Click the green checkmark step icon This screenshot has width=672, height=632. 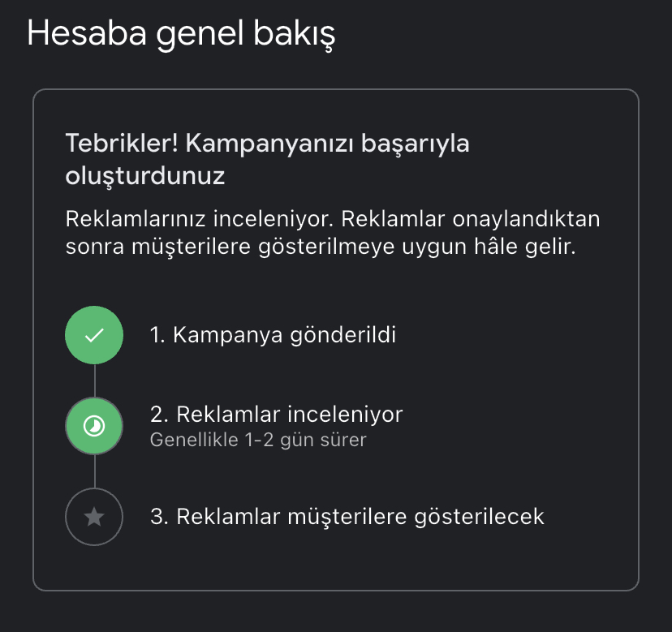(x=94, y=335)
